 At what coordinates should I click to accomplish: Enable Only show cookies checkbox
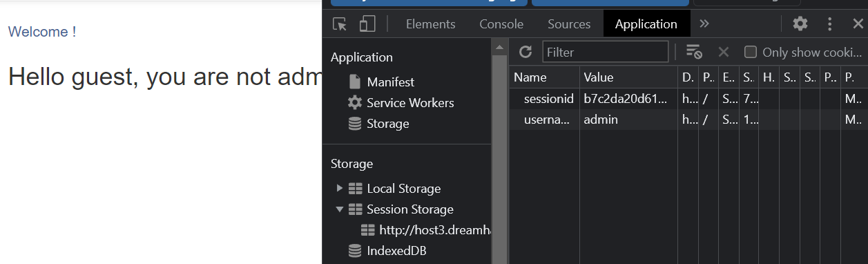pyautogui.click(x=751, y=52)
